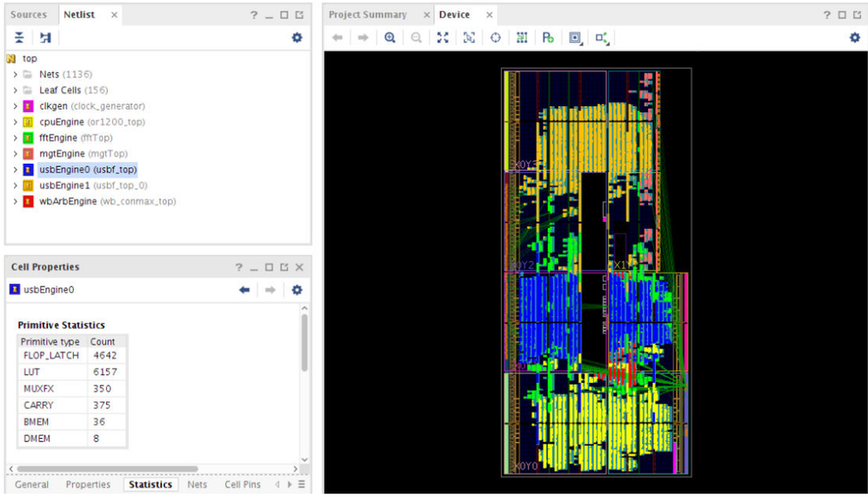Click the Zoom In magnifier icon
The width and height of the screenshot is (868, 497).
tap(390, 37)
